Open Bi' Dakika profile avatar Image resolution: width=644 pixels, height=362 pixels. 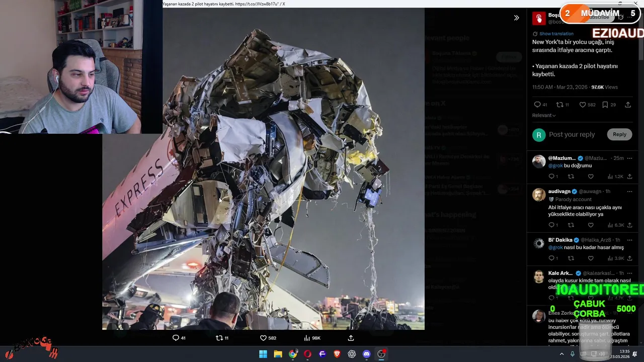(539, 243)
